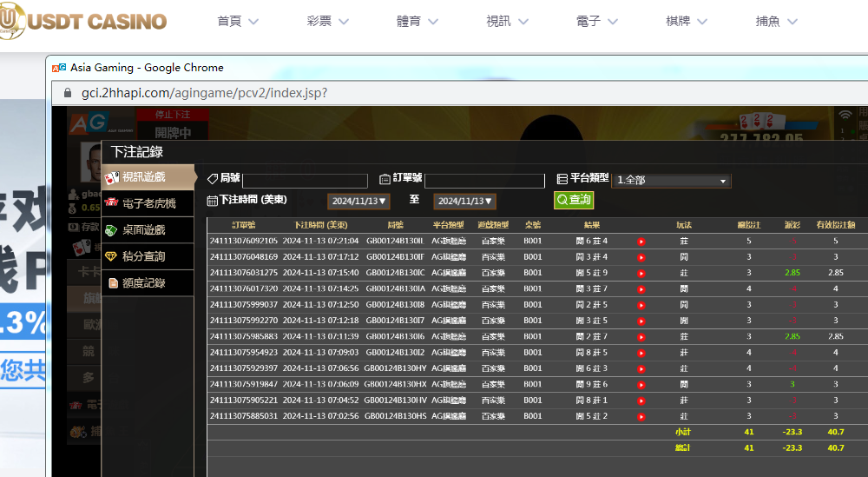Click replay icon for order 241113075885031

coord(641,416)
